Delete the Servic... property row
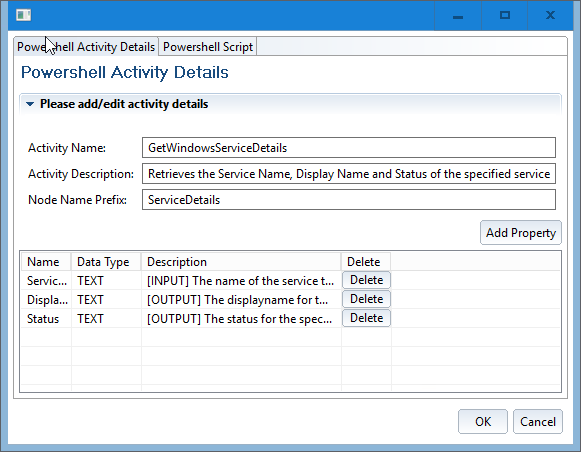 [366, 280]
